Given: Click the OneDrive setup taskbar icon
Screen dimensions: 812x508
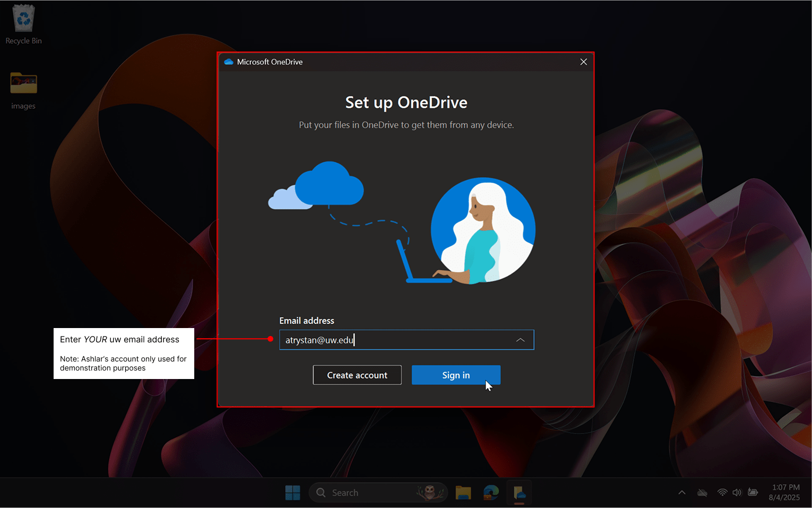Looking at the screenshot, I should 519,493.
